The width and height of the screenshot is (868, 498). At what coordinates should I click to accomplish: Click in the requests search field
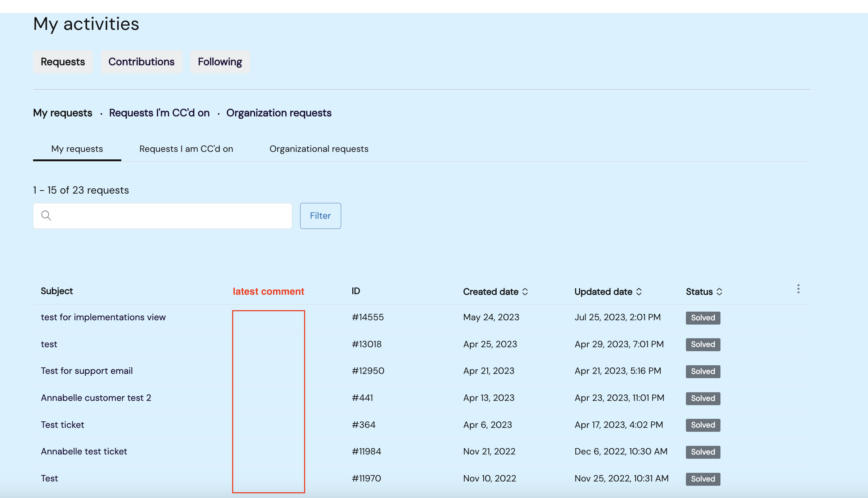[x=169, y=216]
